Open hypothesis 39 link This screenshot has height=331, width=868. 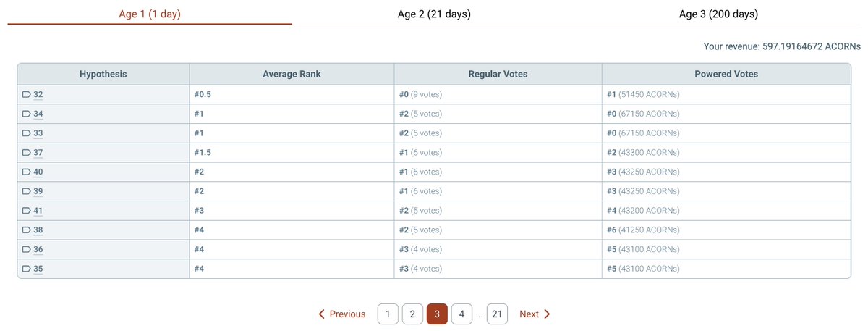pos(38,191)
